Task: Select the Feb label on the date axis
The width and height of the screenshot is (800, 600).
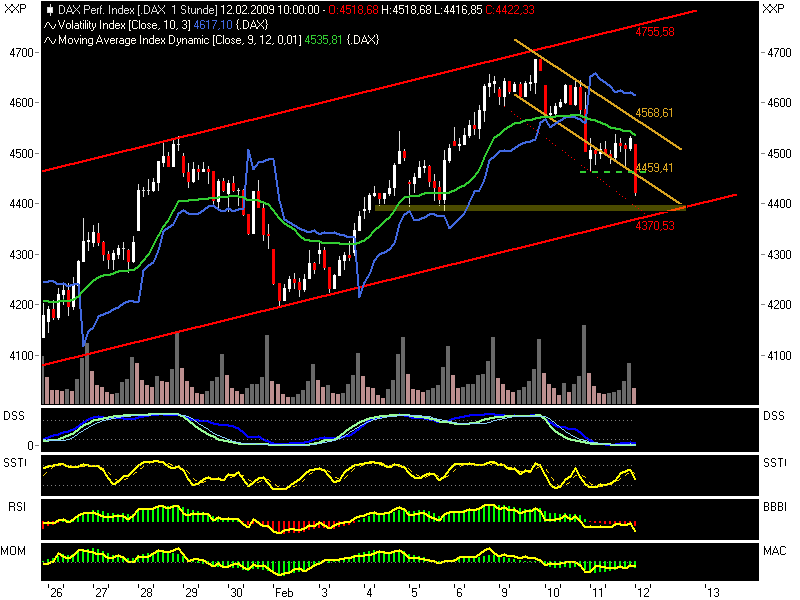Action: point(283,590)
